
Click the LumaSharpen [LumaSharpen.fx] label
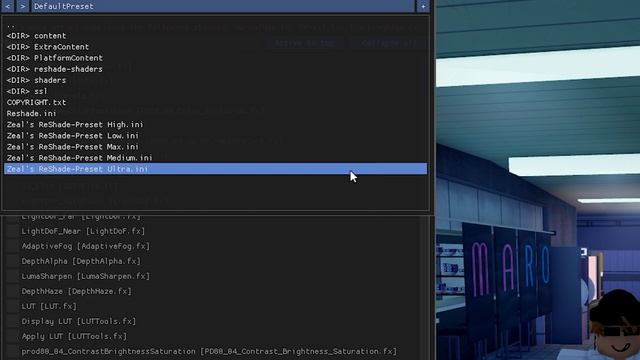click(x=86, y=276)
